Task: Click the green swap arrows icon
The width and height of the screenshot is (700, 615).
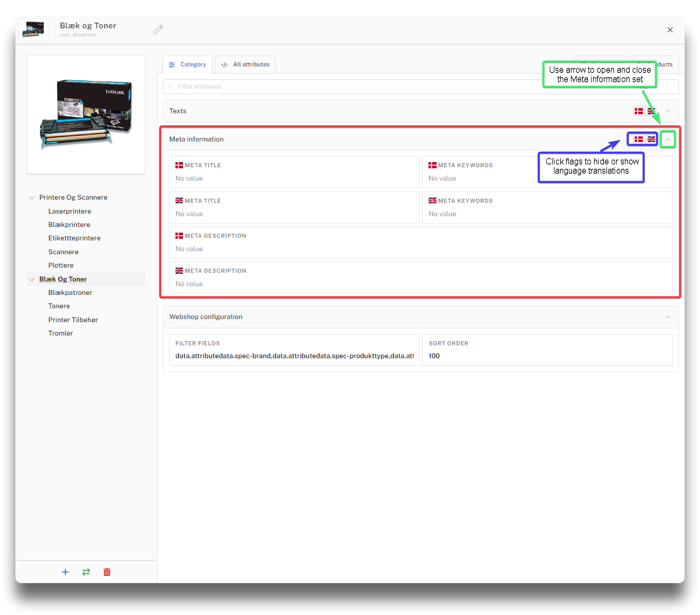Action: pos(86,572)
